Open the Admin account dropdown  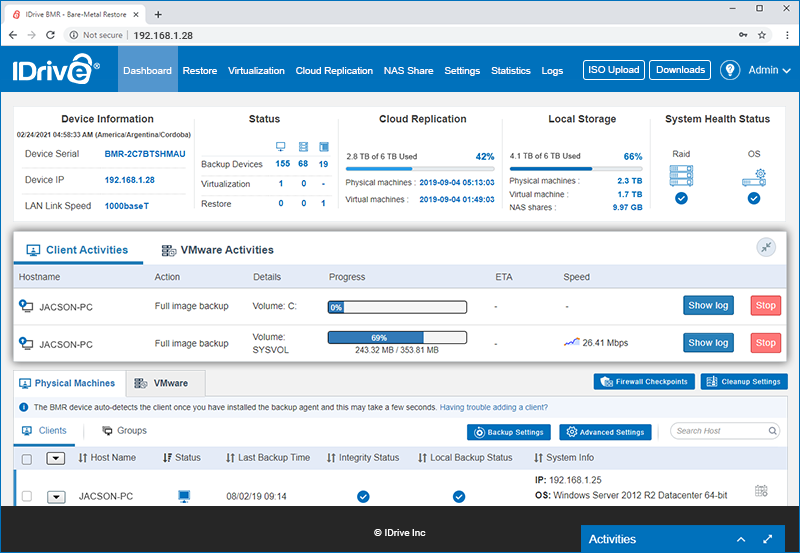(x=769, y=70)
